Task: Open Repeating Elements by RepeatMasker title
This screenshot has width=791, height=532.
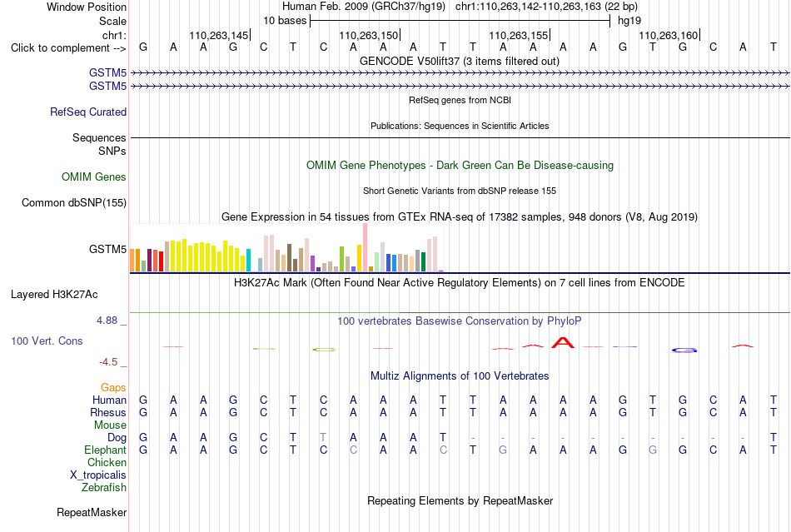Action: pos(460,500)
